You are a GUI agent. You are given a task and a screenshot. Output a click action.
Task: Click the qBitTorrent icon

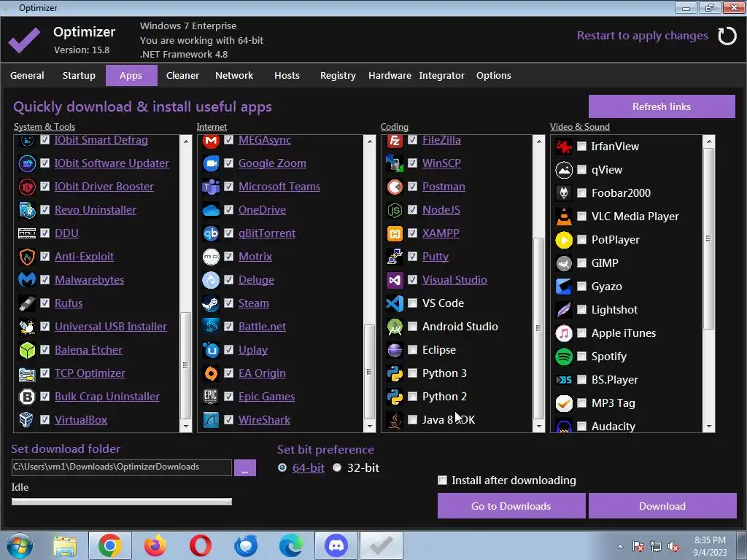(211, 233)
